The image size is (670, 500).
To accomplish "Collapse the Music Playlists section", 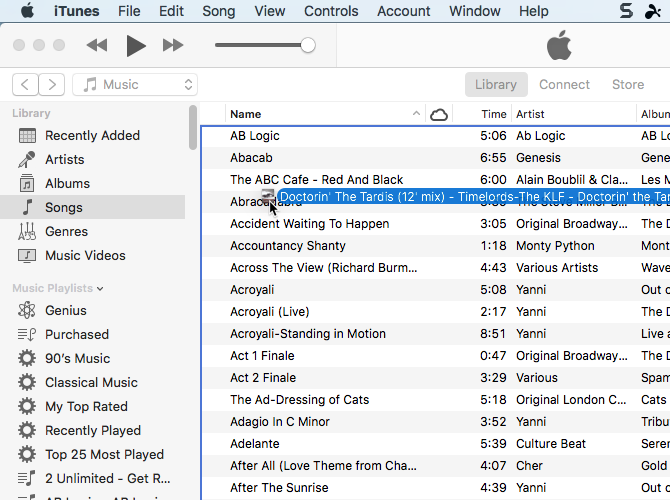I will tap(100, 288).
